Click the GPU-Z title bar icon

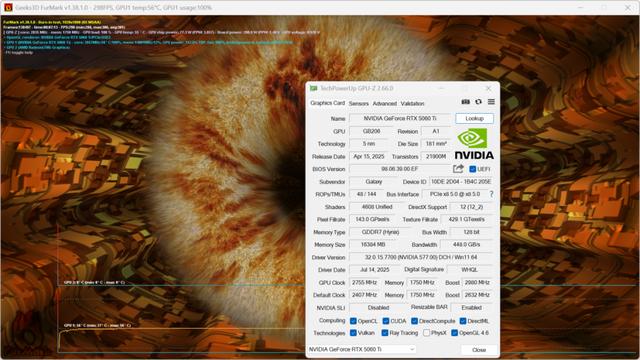313,88
